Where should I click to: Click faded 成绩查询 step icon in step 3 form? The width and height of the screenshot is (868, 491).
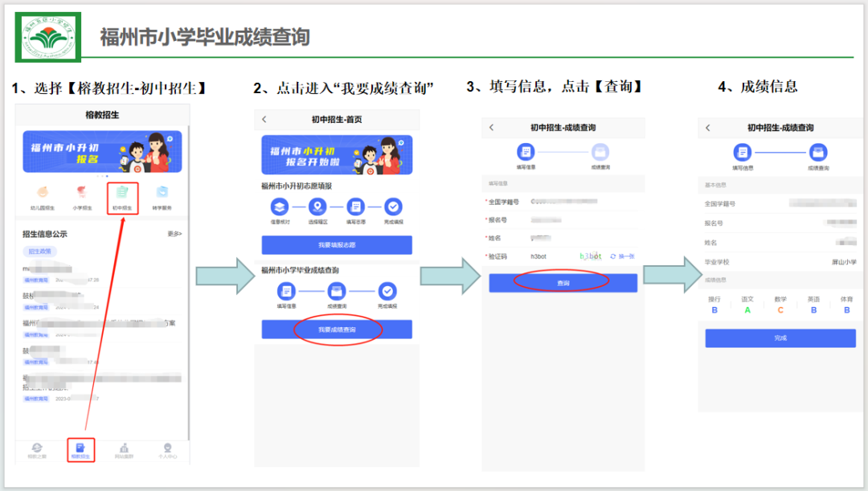(600, 152)
